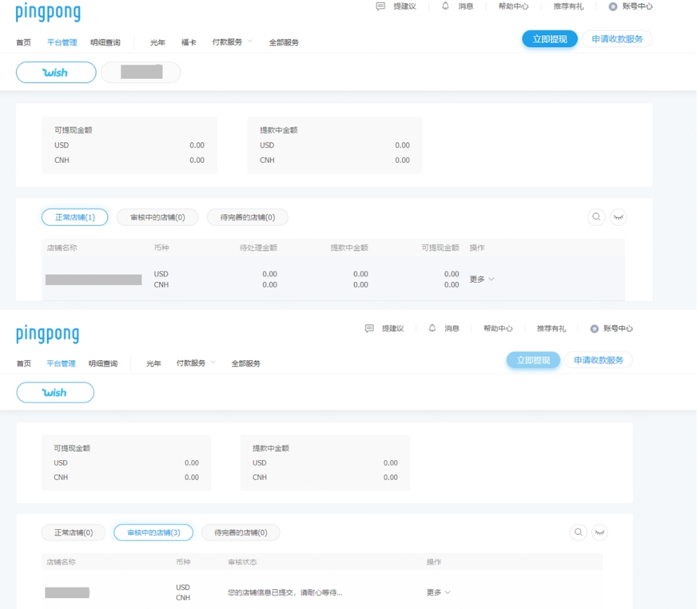Screen dimensions: 700x609
Task: Open 消息 via bell icon in the upper header
Action: (445, 6)
